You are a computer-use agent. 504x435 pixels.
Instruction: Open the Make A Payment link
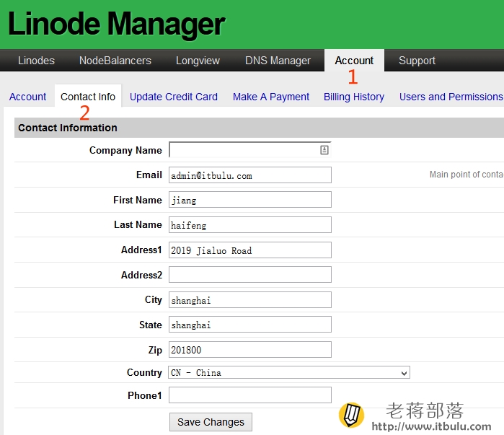click(x=271, y=97)
